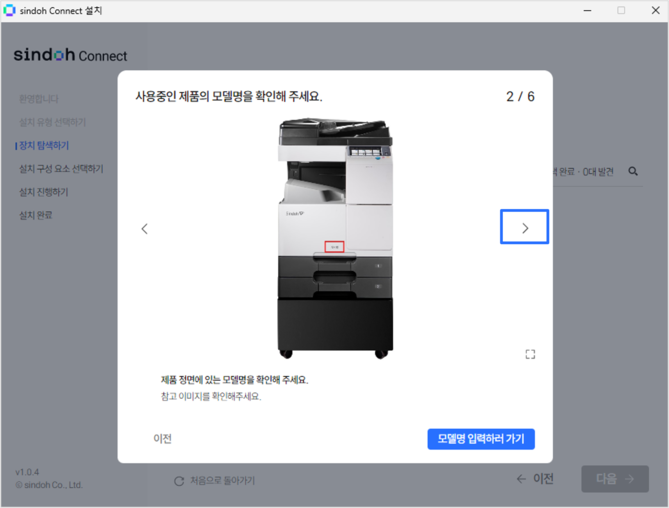Click the dialog heading 사용중인 제품의 모델명을 확인해 주세요
Screen dimensions: 669x508
point(229,96)
